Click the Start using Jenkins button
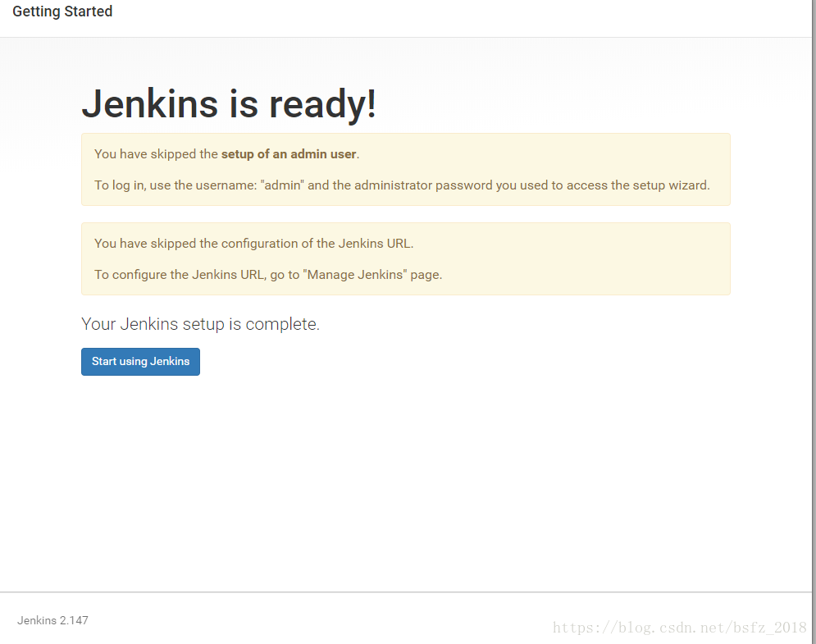 click(140, 361)
